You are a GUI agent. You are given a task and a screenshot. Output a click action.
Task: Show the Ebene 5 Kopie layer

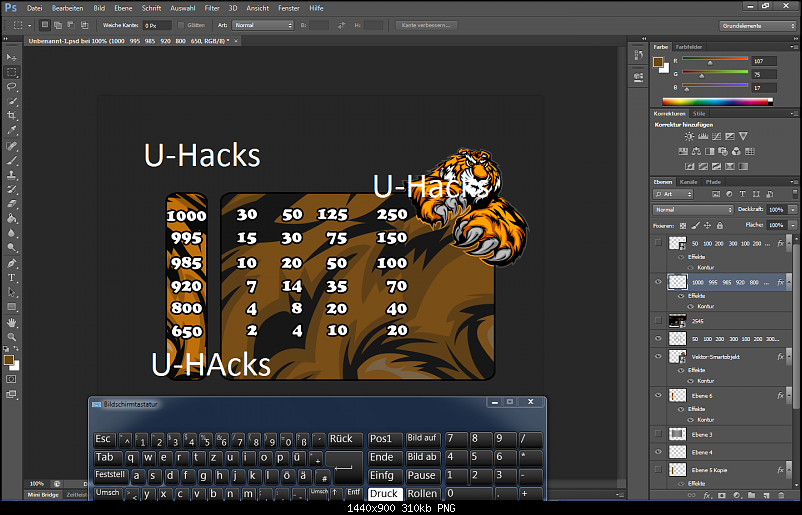click(x=658, y=469)
